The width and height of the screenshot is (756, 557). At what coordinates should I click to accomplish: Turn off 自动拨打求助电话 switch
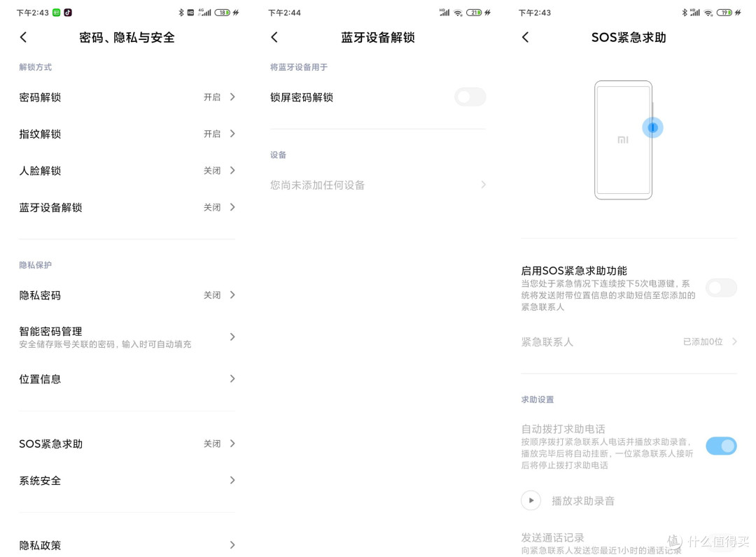click(721, 446)
